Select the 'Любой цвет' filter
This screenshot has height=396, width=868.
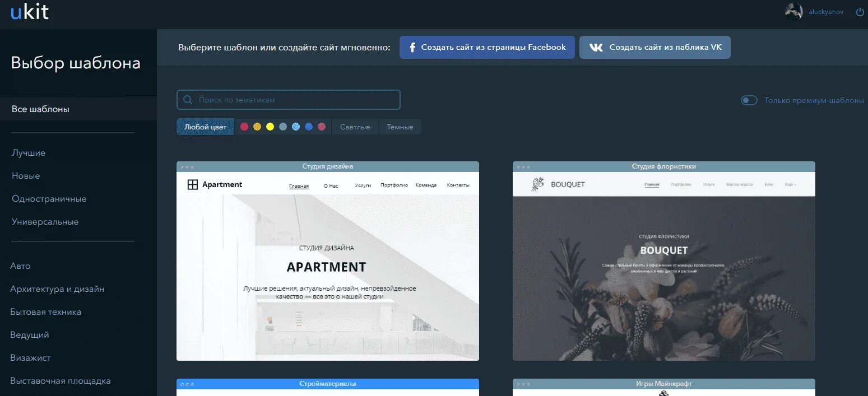coord(205,127)
